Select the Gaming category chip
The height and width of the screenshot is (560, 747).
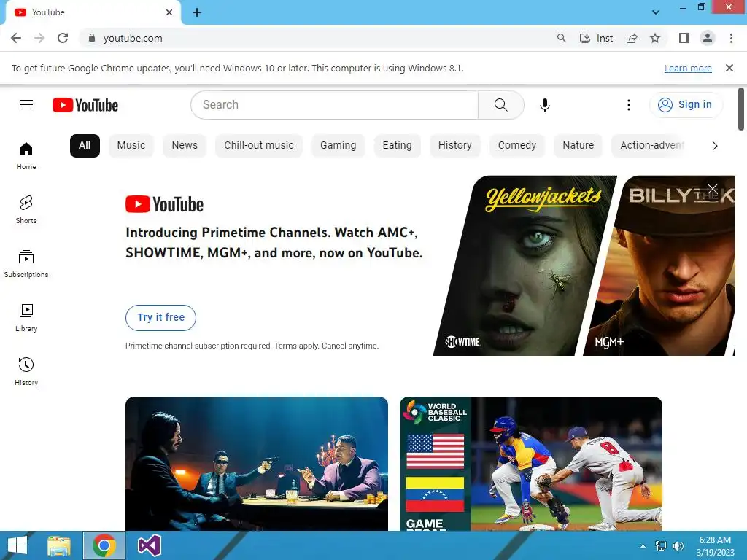coord(338,146)
